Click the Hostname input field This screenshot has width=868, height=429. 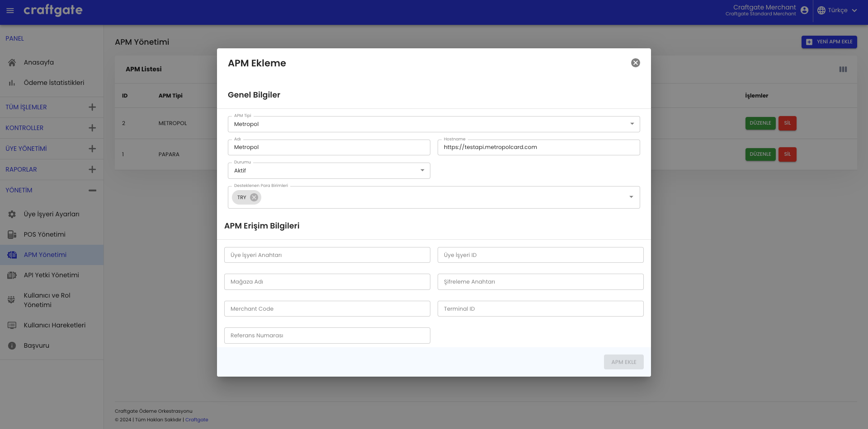pyautogui.click(x=539, y=147)
